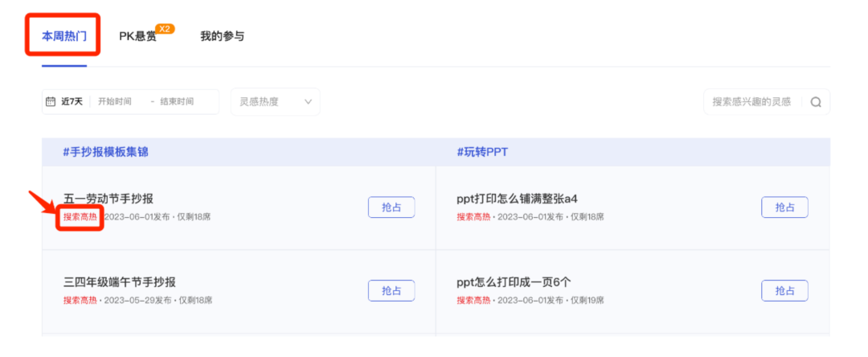
Task: Switch to the 本周热门 tab
Action: pos(64,36)
